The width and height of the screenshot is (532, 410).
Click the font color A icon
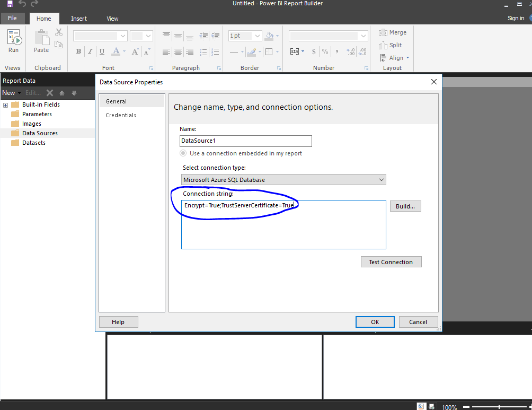tap(116, 51)
